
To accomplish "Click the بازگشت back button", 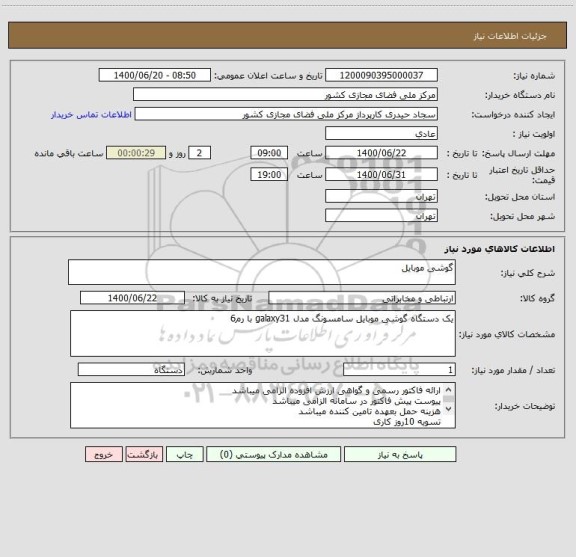I will click(144, 454).
